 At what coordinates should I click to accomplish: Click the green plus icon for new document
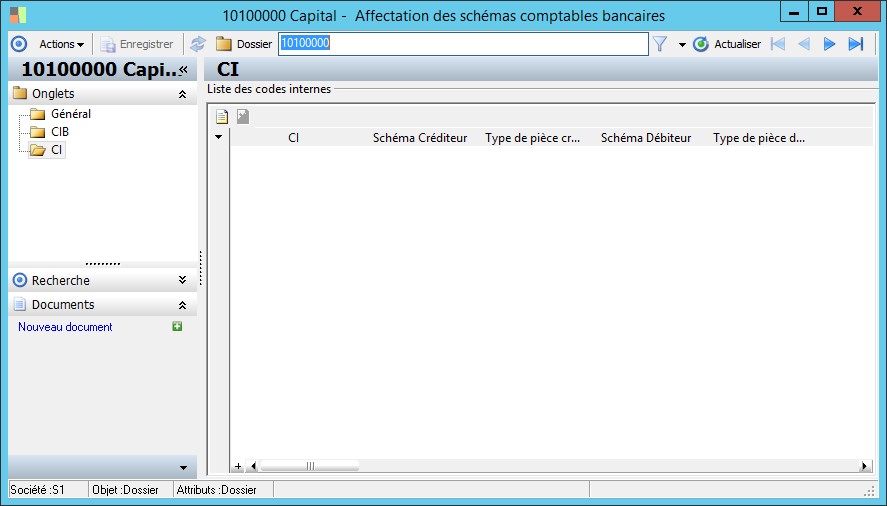pos(177,327)
